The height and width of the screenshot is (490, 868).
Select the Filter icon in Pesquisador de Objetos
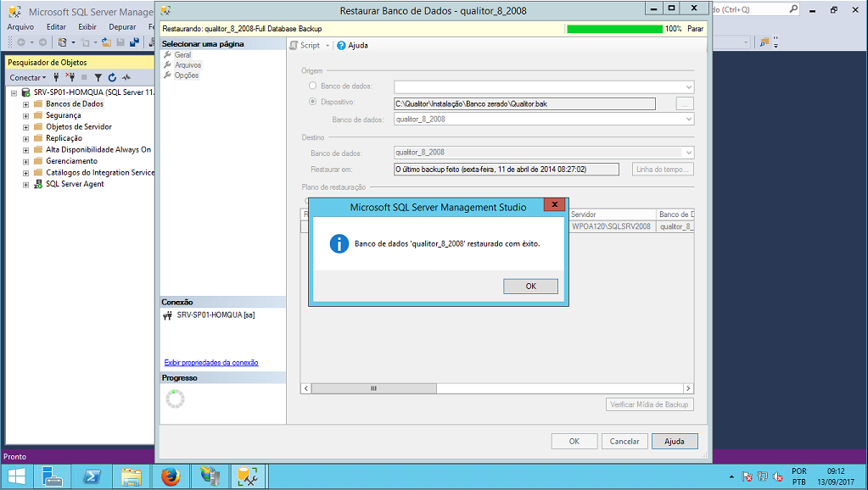coord(99,77)
